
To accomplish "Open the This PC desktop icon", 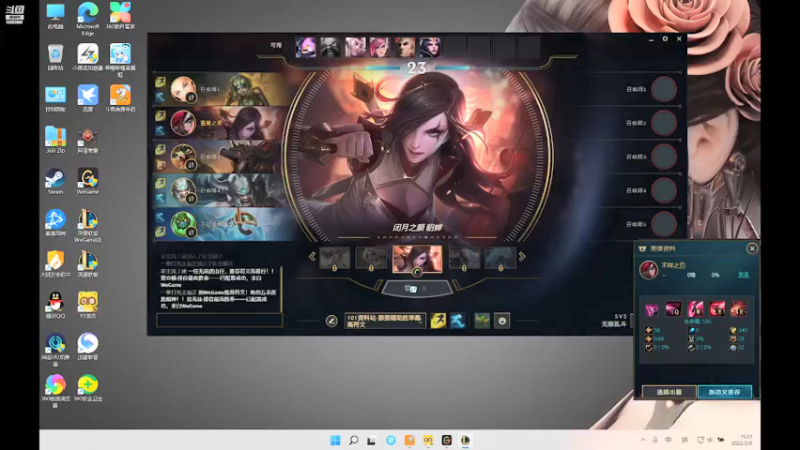I will click(x=55, y=16).
